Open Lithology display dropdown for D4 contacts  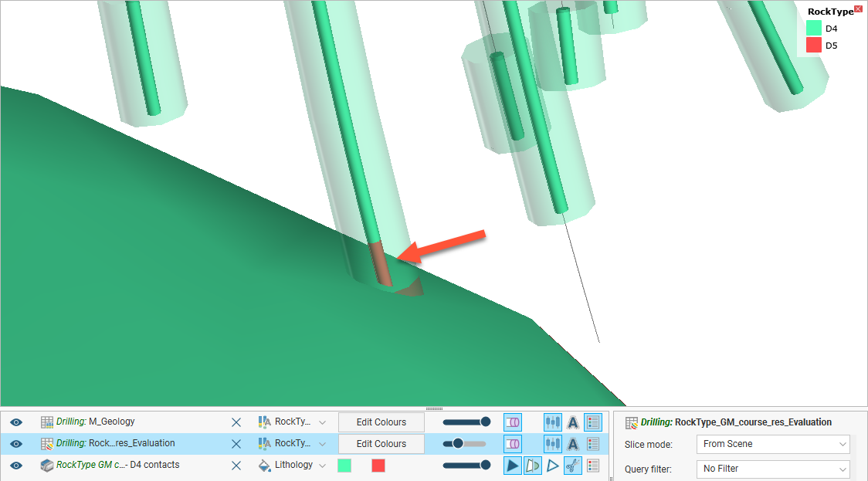[322, 466]
